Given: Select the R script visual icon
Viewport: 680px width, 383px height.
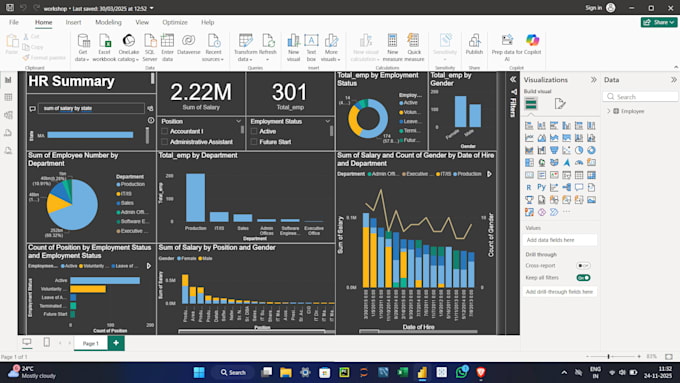Looking at the screenshot, I should pyautogui.click(x=529, y=187).
